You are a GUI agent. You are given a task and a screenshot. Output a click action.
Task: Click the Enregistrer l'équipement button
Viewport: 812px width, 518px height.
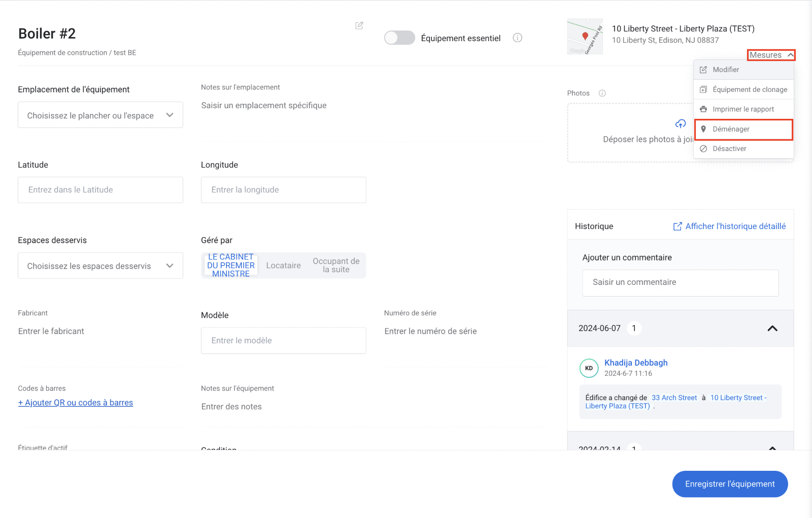coord(729,484)
